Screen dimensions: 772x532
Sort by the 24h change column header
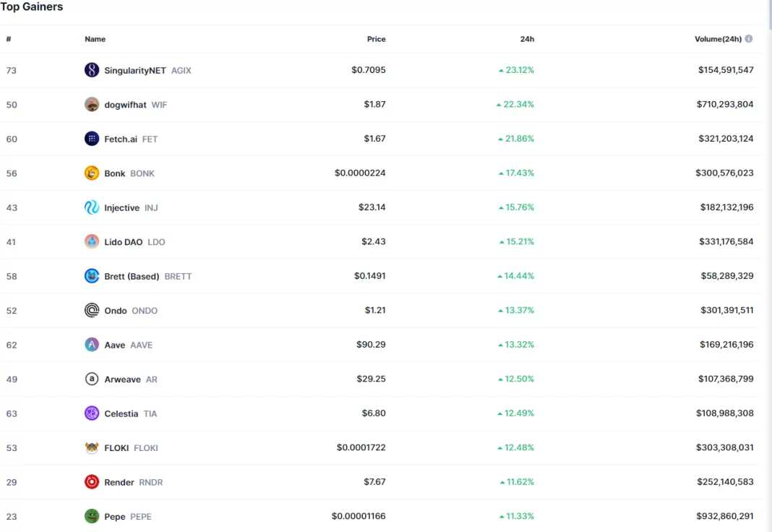pos(527,39)
